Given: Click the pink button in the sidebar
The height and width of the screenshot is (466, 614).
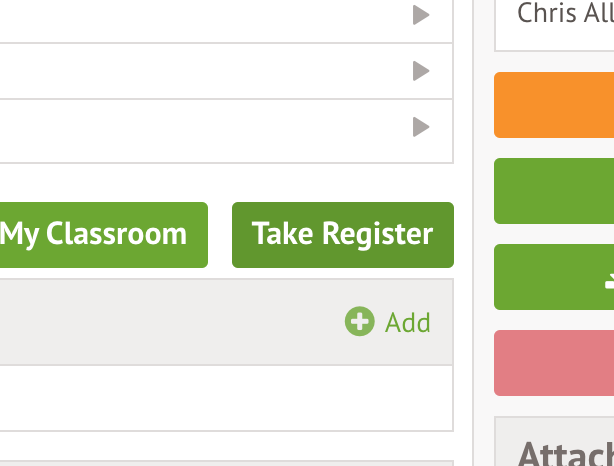Looking at the screenshot, I should click(x=555, y=362).
